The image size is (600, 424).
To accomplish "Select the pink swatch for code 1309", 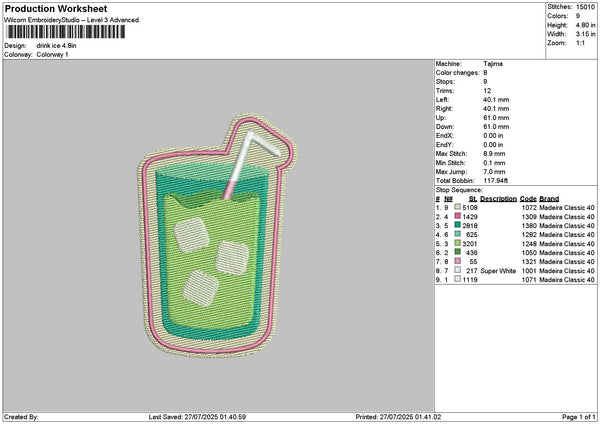I will (x=457, y=216).
